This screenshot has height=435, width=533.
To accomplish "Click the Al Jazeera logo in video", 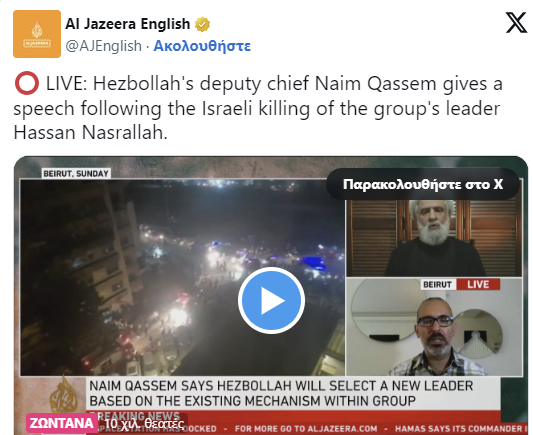I will click(63, 396).
